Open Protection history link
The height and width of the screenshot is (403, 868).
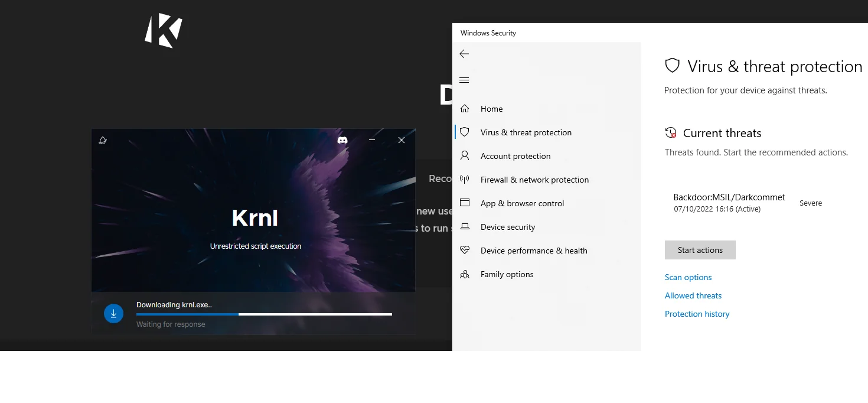697,314
